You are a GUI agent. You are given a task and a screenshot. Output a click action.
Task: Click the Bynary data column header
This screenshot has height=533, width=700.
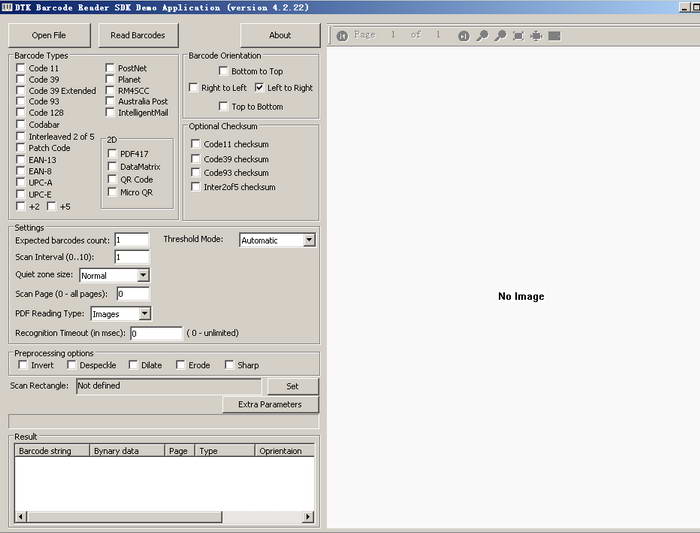[127, 451]
